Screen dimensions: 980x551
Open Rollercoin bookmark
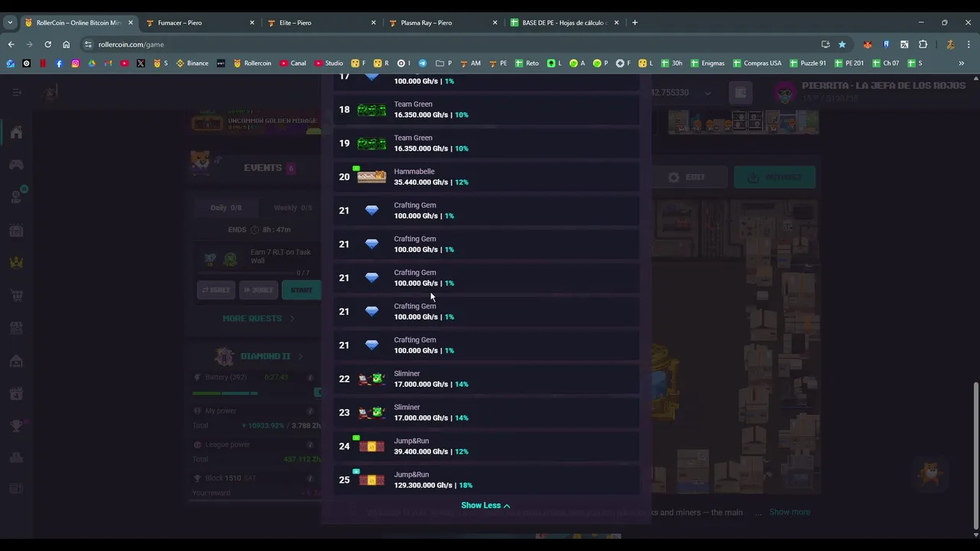252,64
